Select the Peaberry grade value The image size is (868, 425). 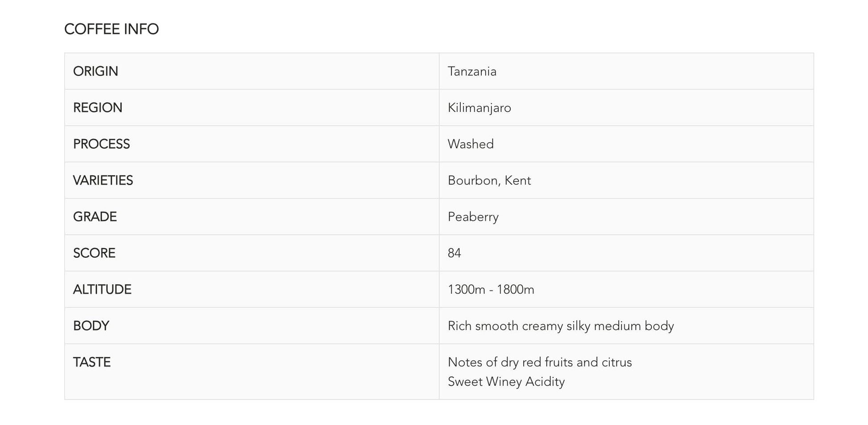(473, 217)
